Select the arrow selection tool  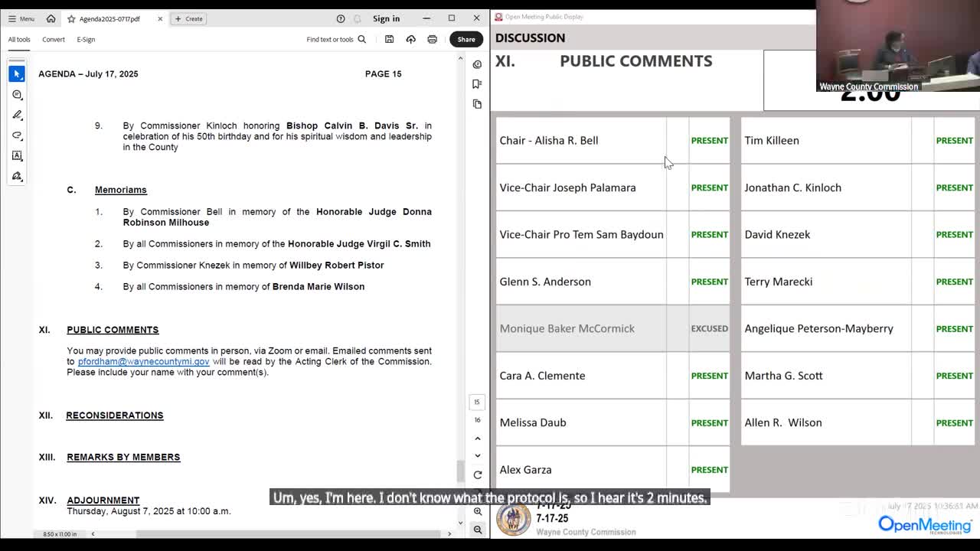17,73
